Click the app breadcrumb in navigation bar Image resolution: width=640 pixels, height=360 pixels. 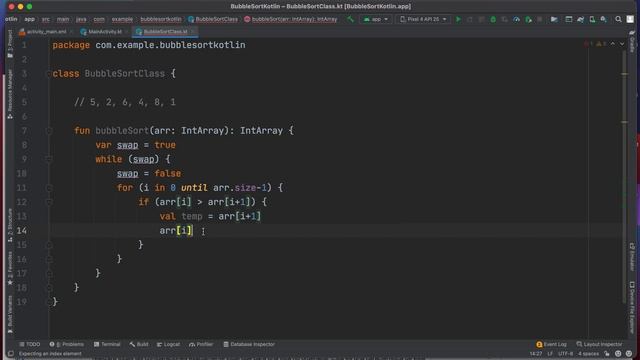(x=29, y=19)
